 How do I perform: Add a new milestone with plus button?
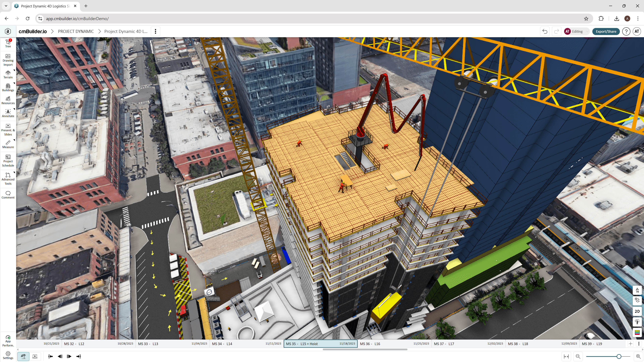tap(631, 344)
